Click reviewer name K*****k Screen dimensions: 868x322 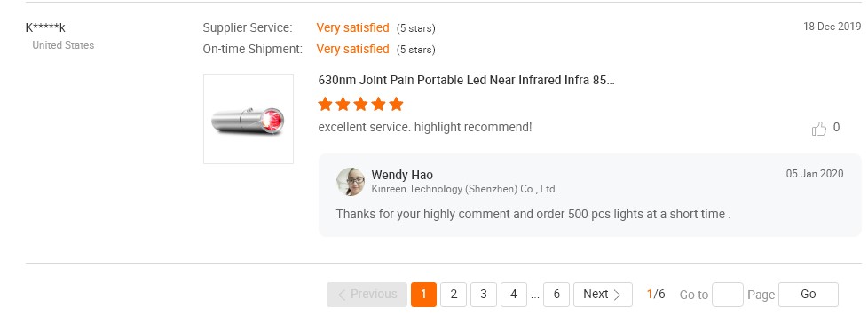[45, 27]
